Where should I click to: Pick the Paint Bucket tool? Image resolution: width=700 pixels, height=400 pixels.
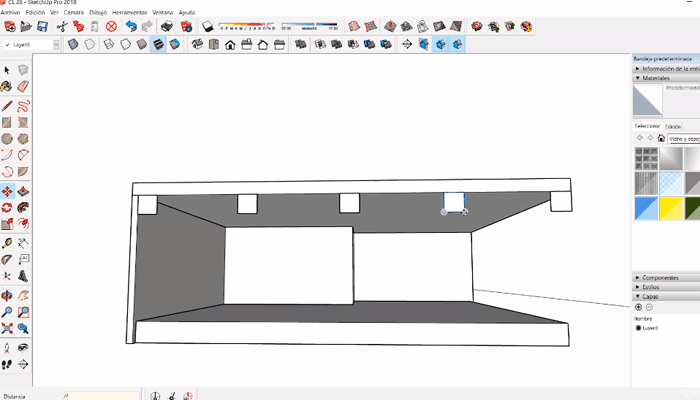tap(7, 86)
